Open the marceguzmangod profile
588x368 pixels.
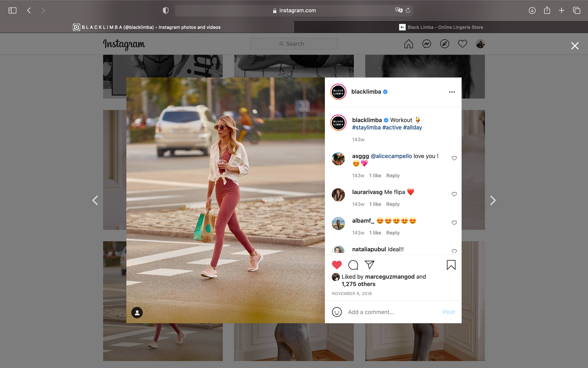pos(390,277)
